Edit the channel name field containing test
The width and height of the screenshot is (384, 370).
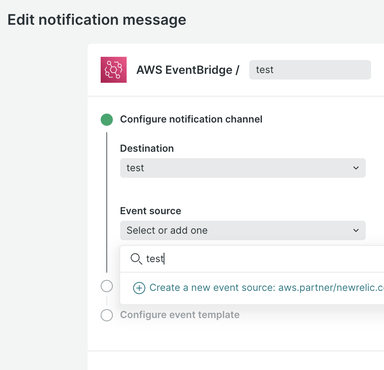pyautogui.click(x=310, y=70)
